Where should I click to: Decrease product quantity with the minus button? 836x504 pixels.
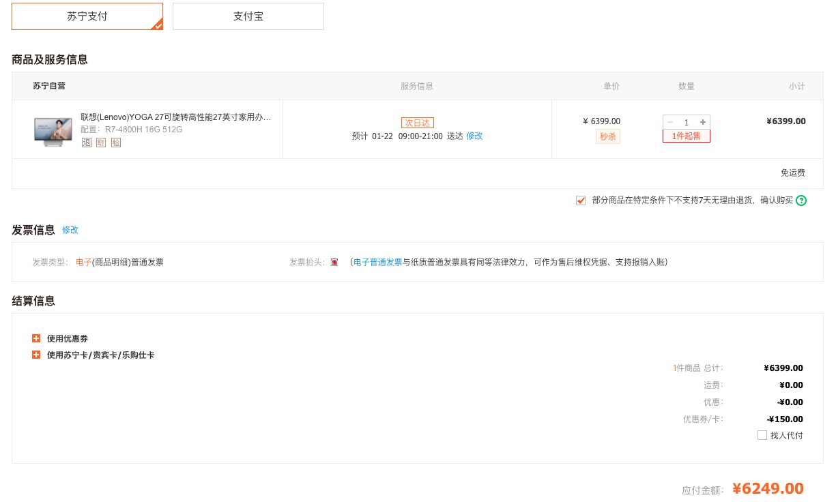coord(670,122)
